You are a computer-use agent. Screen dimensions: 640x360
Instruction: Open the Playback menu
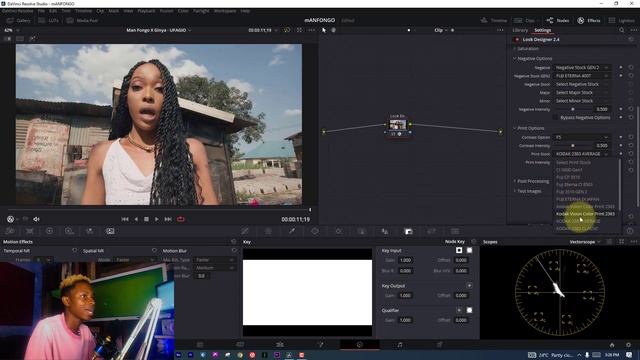(x=146, y=11)
